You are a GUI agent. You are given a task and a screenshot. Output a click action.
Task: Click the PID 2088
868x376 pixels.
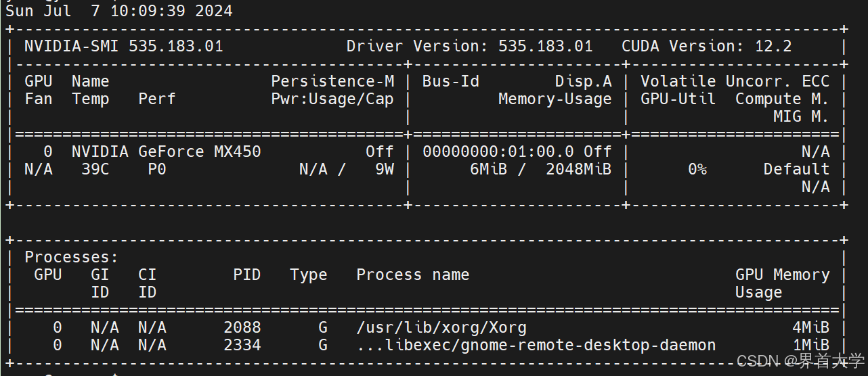(x=242, y=328)
